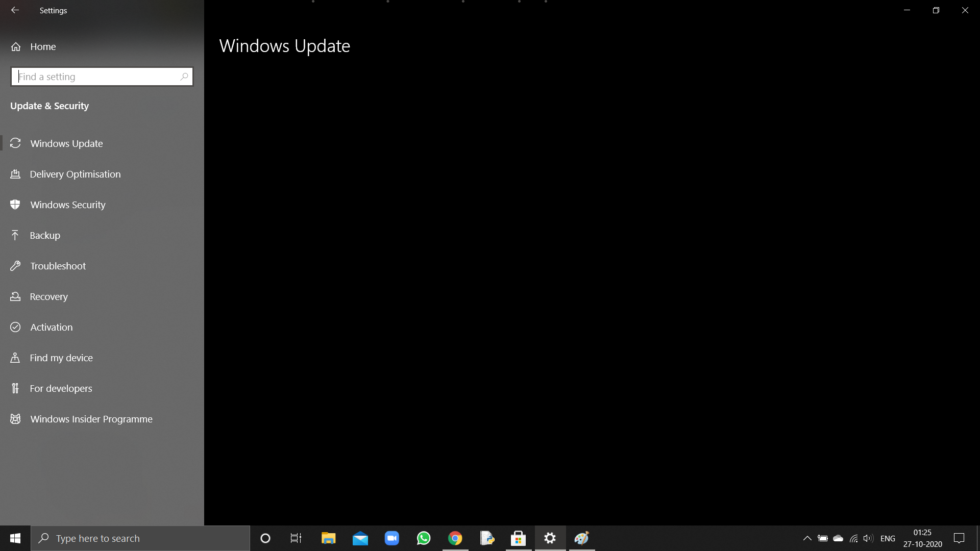Open Activation settings
Viewport: 980px width, 551px height.
click(51, 327)
